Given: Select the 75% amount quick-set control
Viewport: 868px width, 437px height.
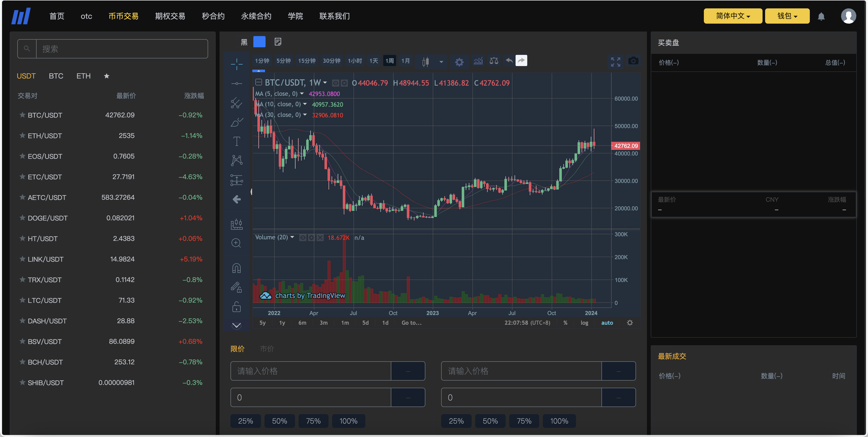Looking at the screenshot, I should tap(313, 421).
